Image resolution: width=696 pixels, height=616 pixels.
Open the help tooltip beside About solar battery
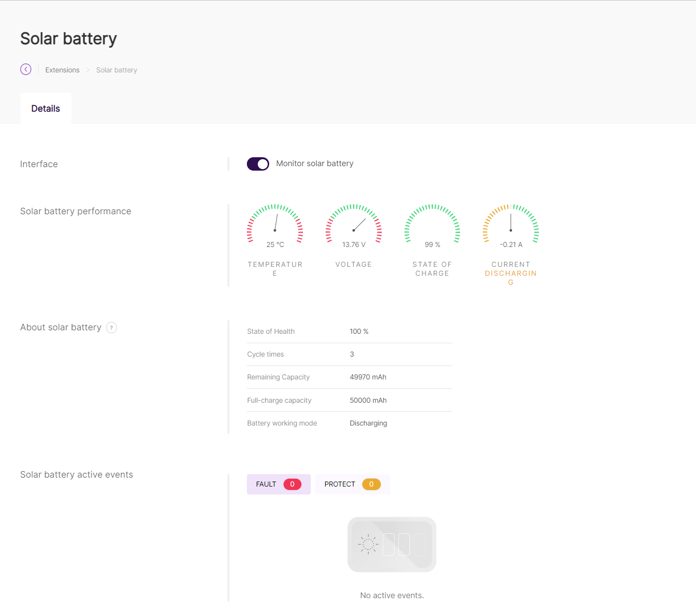(112, 327)
